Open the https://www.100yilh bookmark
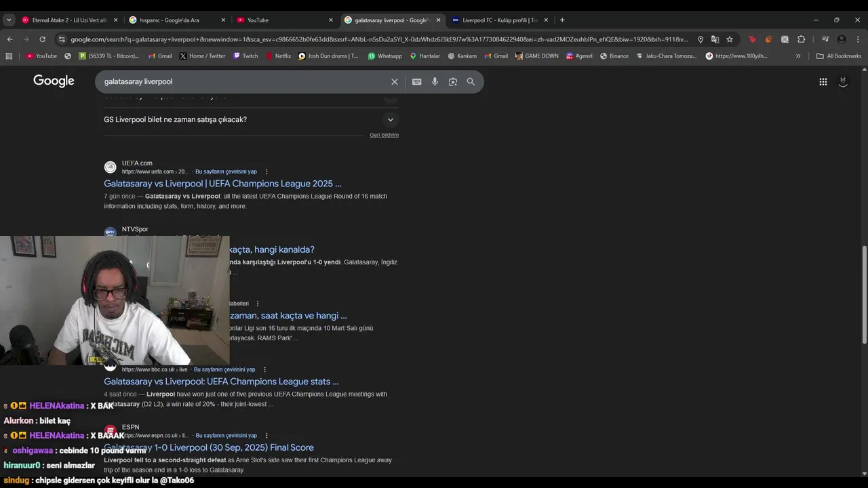Viewport: 868px width, 488px height. tap(736, 56)
